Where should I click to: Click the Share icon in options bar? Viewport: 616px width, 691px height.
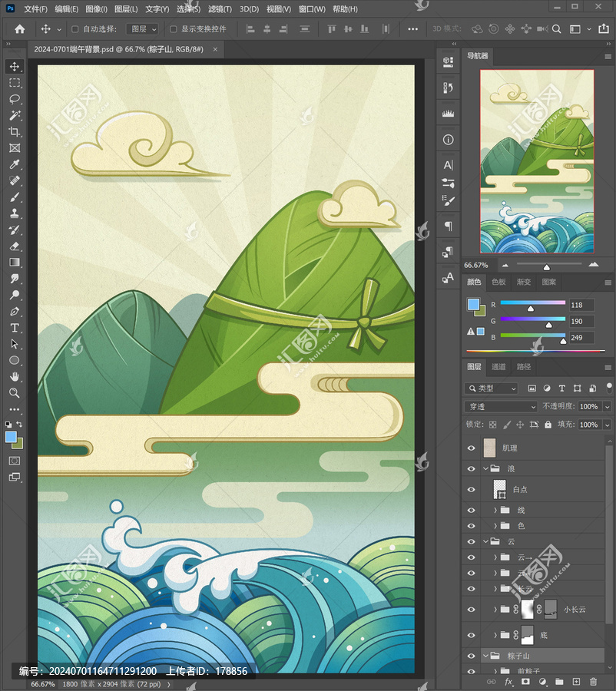(x=604, y=29)
